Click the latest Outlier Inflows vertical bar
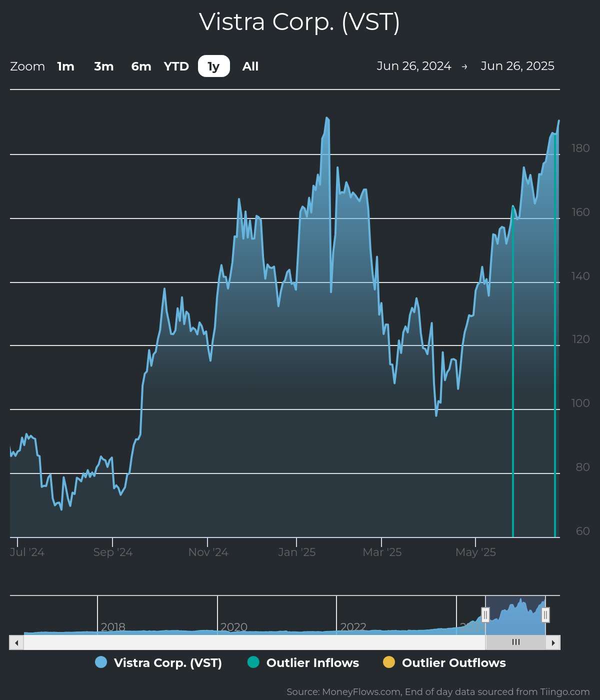Image resolution: width=600 pixels, height=700 pixels. pyautogui.click(x=555, y=335)
